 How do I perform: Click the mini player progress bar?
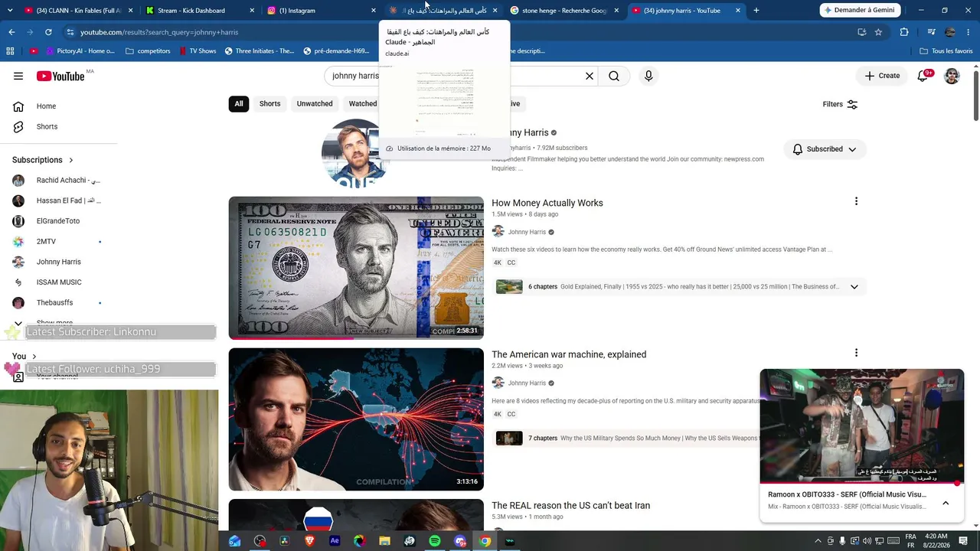861,484
